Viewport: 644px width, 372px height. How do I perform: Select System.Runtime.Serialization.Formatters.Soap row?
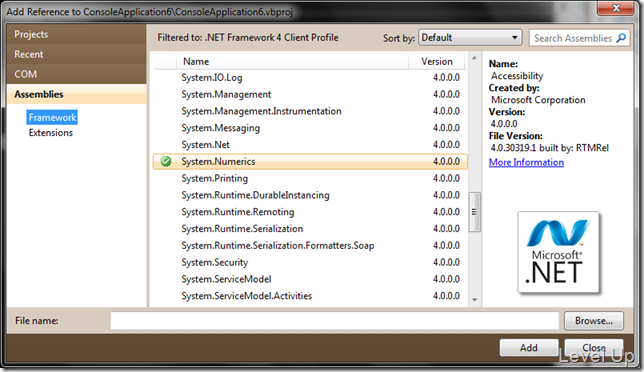coord(310,246)
